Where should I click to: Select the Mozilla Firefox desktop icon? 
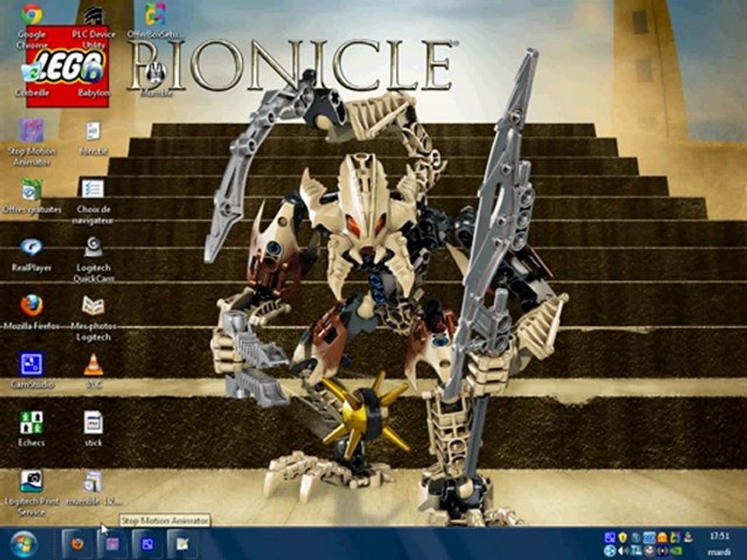(31, 312)
